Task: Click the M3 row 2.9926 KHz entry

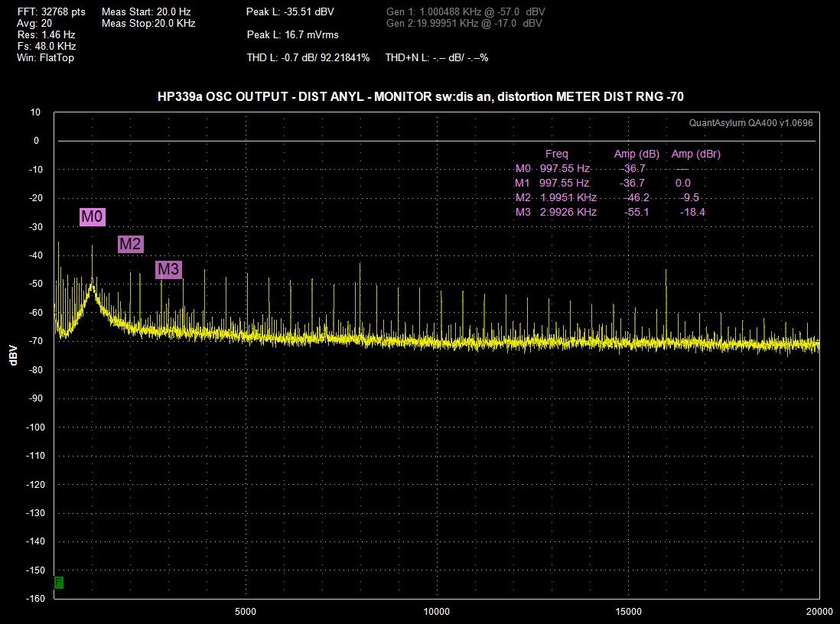Action: 568,212
